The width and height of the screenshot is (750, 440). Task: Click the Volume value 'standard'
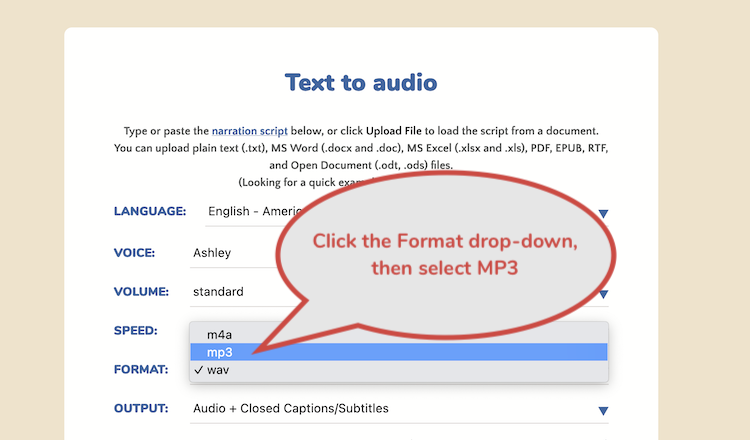tap(218, 292)
